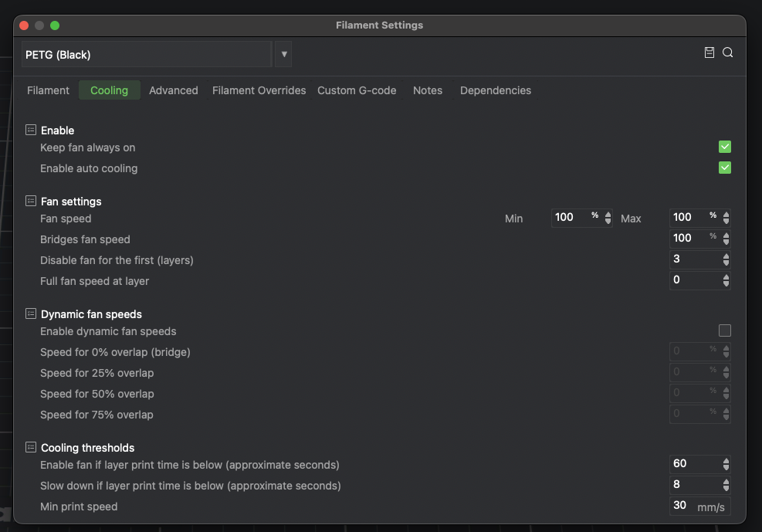Open the Advanced tab
Viewport: 762px width, 532px height.
[x=174, y=90]
